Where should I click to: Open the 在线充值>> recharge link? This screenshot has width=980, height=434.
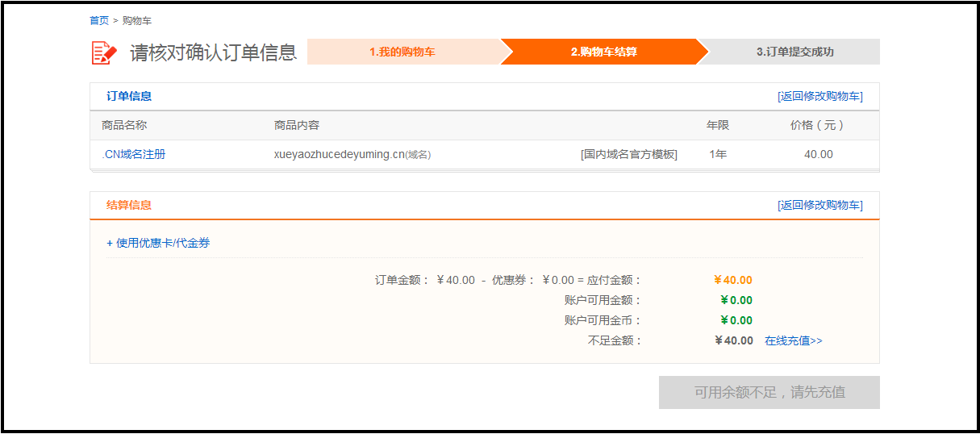click(x=794, y=340)
